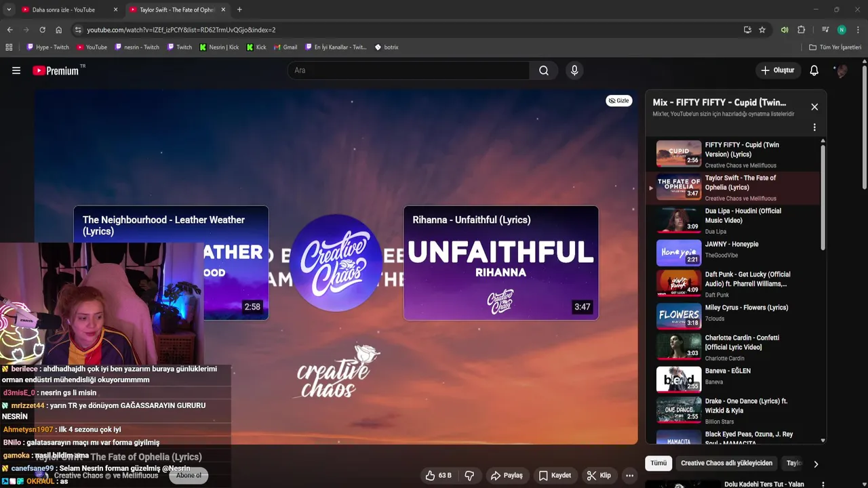Hide end-screen suggestions with Gizle
The height and width of the screenshot is (488, 868).
(x=618, y=100)
